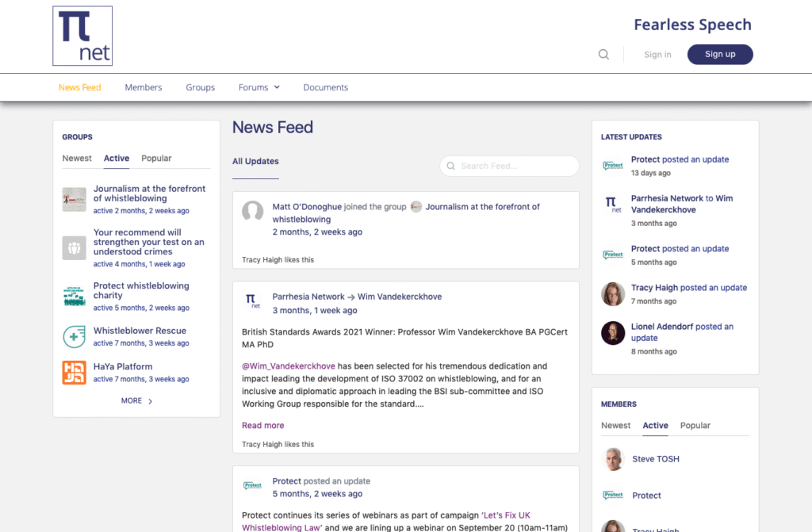812x532 pixels.
Task: Open the Protect whistleblowing charity group icon
Action: pos(74,296)
